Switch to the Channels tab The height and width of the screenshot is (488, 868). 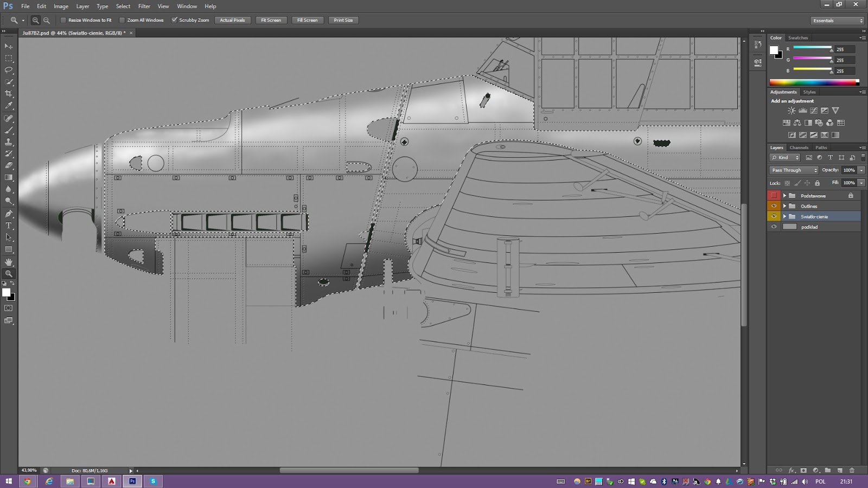(x=799, y=147)
